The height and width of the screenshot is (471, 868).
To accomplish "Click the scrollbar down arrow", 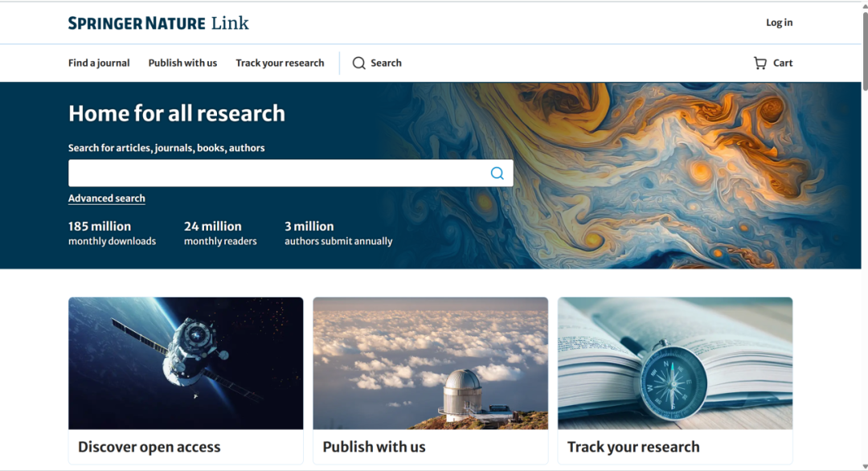I will tap(865, 466).
